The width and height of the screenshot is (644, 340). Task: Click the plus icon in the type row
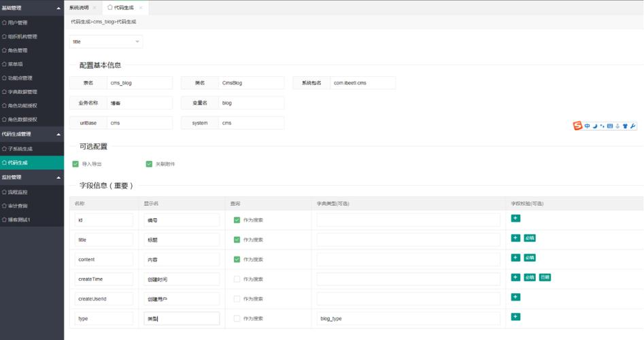[x=515, y=317]
